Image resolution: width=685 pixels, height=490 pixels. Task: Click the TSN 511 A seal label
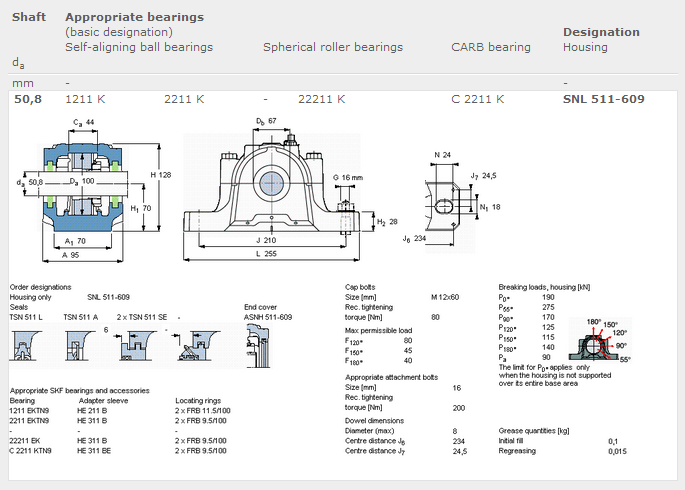pos(80,317)
